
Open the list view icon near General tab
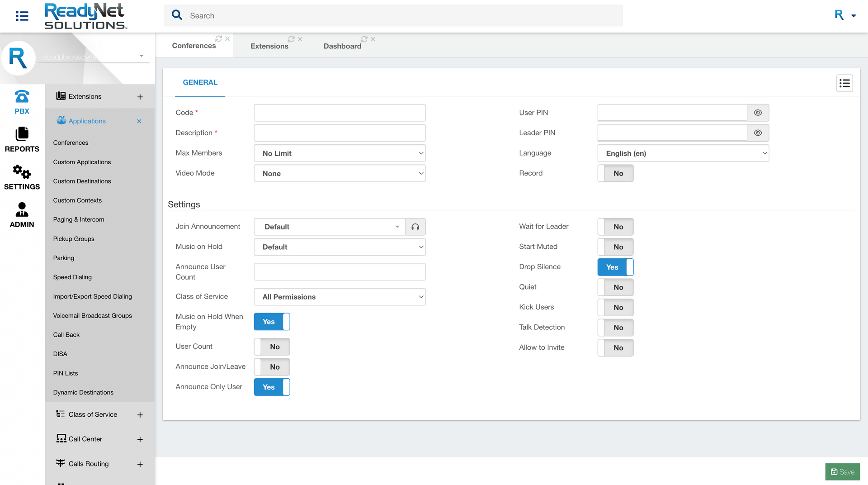click(x=844, y=83)
